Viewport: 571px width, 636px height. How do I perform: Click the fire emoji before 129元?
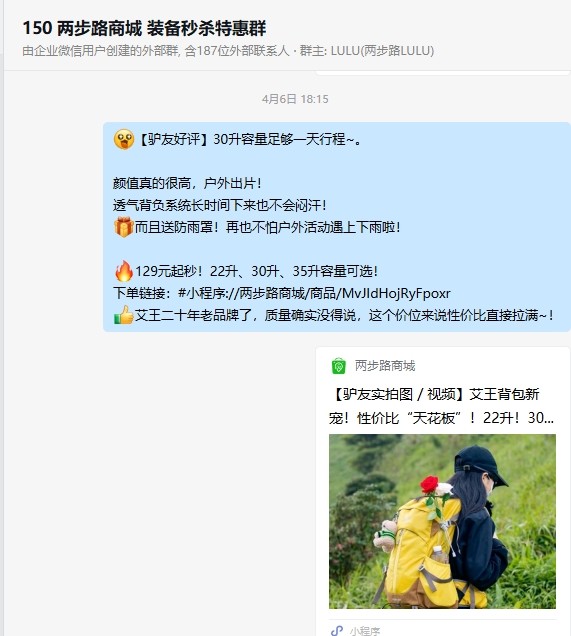click(124, 271)
